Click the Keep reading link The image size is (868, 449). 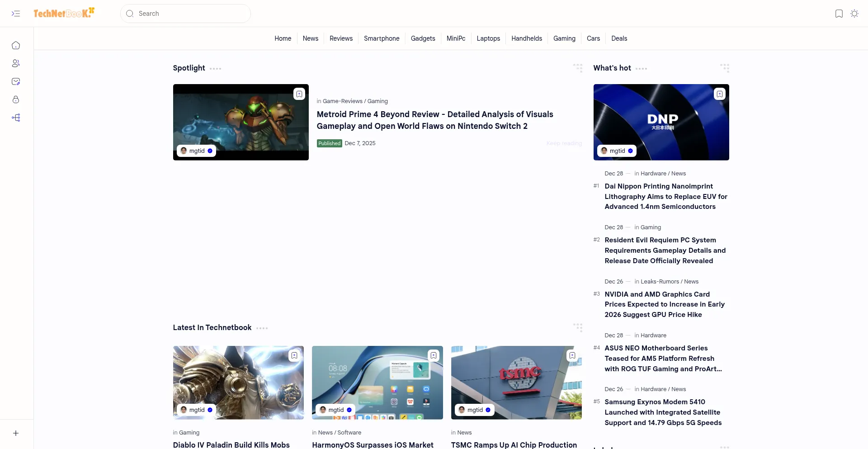click(564, 143)
